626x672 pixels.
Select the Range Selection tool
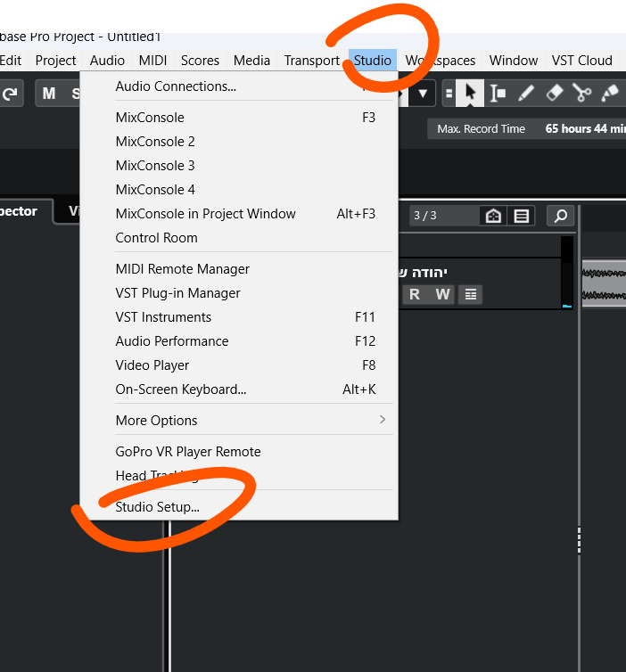[x=498, y=93]
